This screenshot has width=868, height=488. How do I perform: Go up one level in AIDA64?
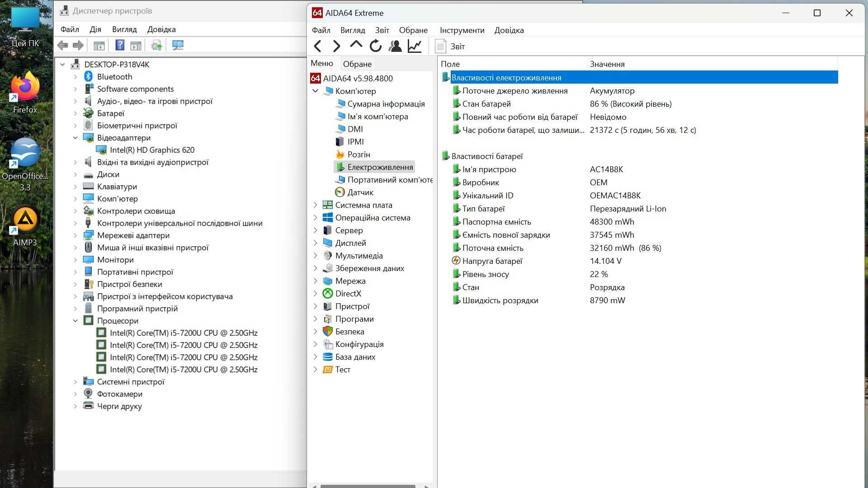pos(356,45)
